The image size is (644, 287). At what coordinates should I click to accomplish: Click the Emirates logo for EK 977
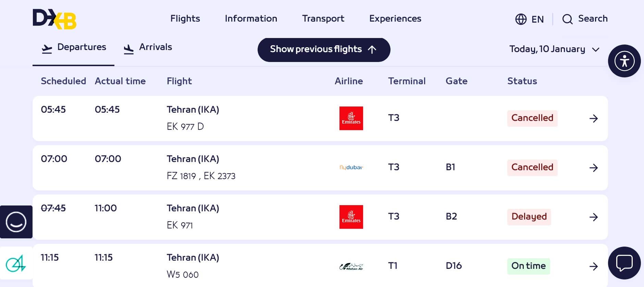click(351, 118)
